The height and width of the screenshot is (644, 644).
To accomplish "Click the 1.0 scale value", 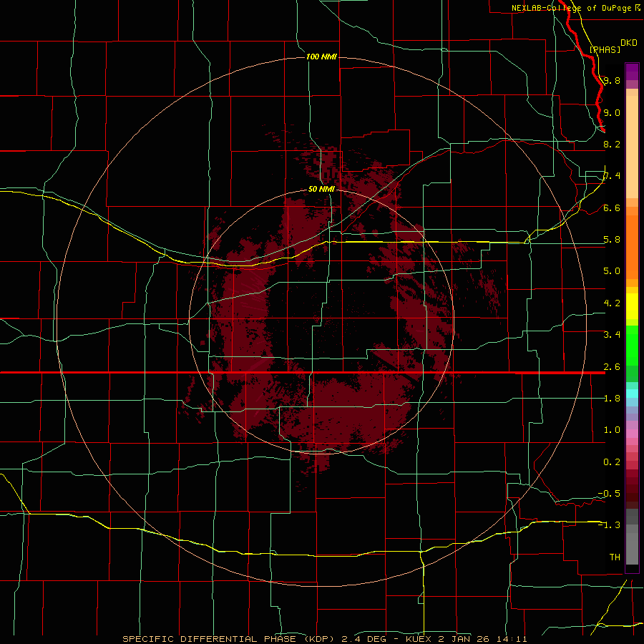I will coord(612,430).
